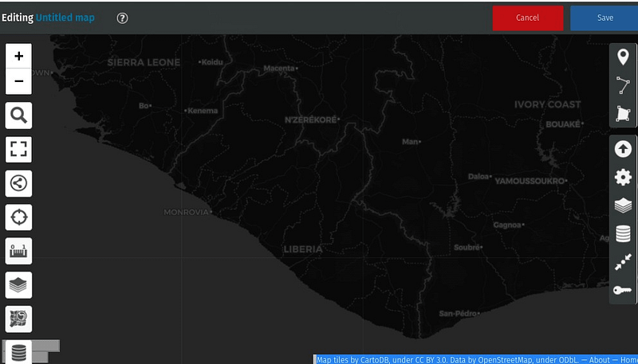Open the import data upload tool
The image size is (638, 364).
click(623, 149)
